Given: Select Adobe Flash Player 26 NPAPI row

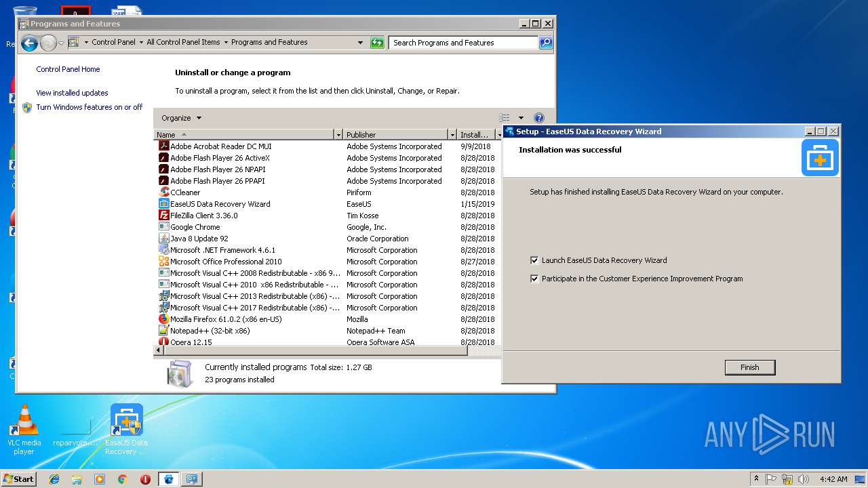Looking at the screenshot, I should pos(327,169).
